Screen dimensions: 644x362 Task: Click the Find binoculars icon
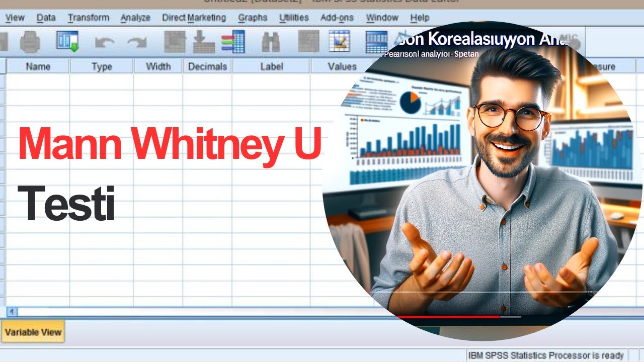271,42
